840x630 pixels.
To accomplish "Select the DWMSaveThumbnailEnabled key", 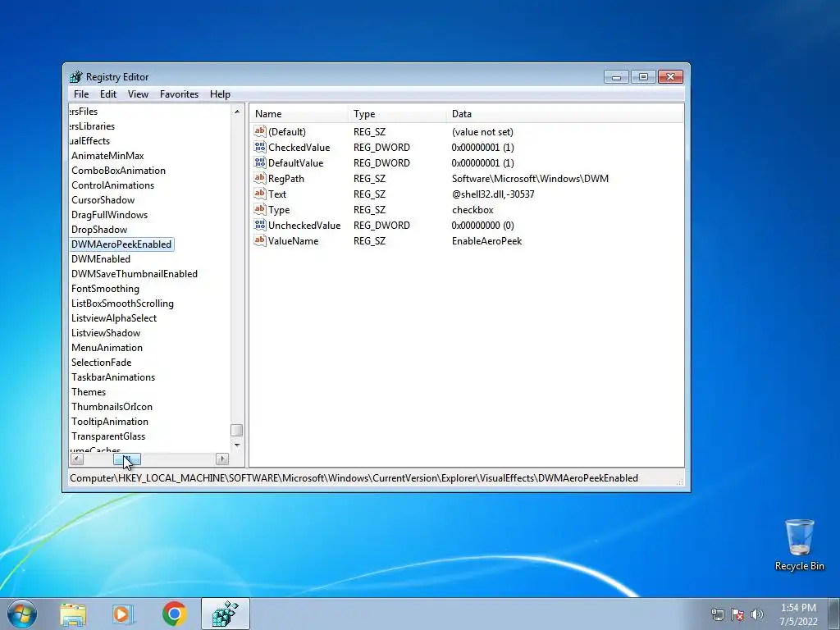I will tap(135, 274).
